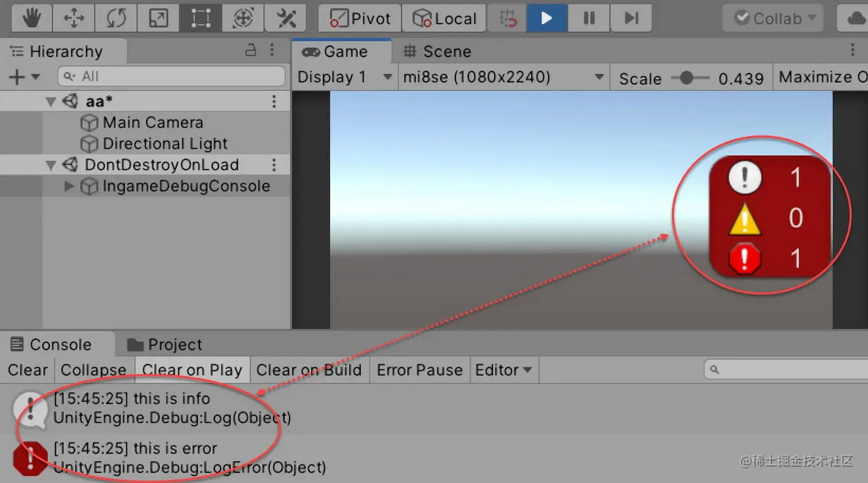Viewport: 868px width, 483px height.
Task: Enable Error Pause in the Console
Action: tap(420, 369)
